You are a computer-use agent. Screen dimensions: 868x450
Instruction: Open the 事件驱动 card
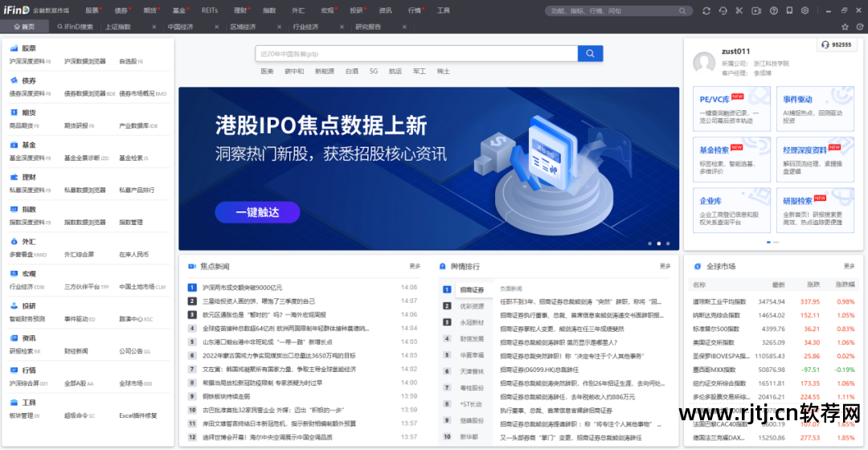[815, 109]
